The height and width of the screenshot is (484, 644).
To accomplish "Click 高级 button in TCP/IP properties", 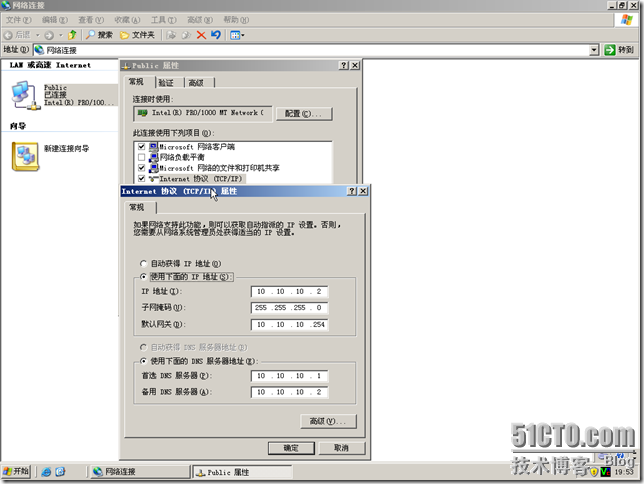I will pyautogui.click(x=328, y=421).
